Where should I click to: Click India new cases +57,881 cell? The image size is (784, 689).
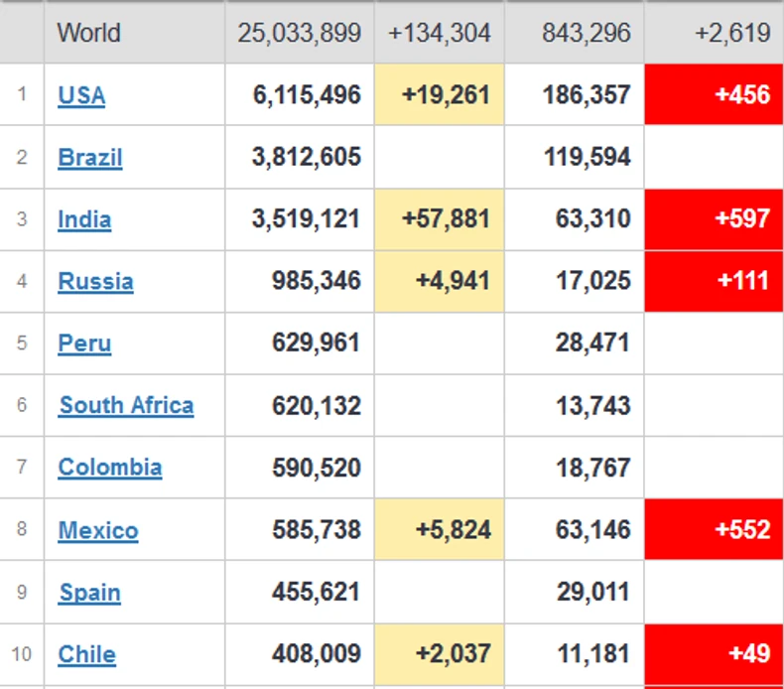pos(440,219)
